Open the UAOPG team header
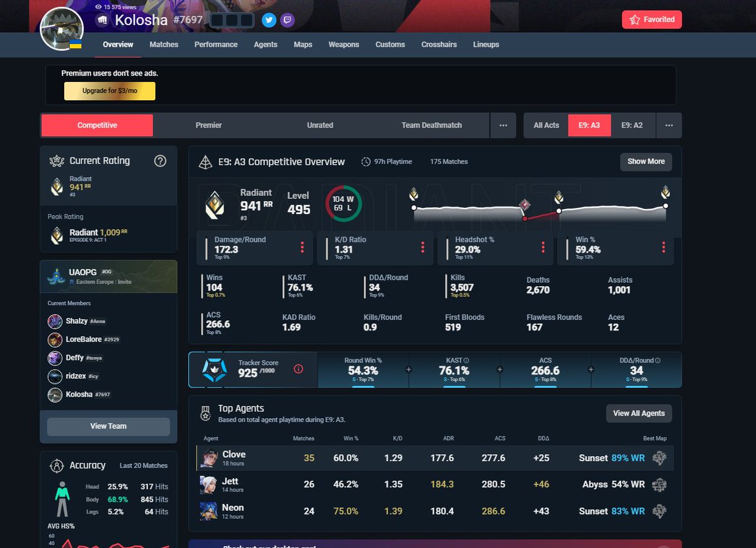Image resolution: width=756 pixels, height=548 pixels. click(x=108, y=277)
